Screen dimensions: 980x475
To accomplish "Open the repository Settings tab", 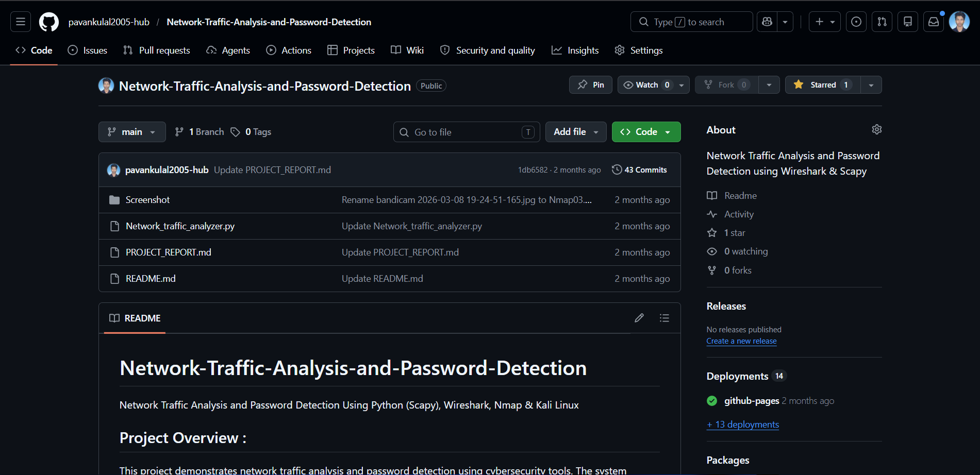I will pos(639,50).
